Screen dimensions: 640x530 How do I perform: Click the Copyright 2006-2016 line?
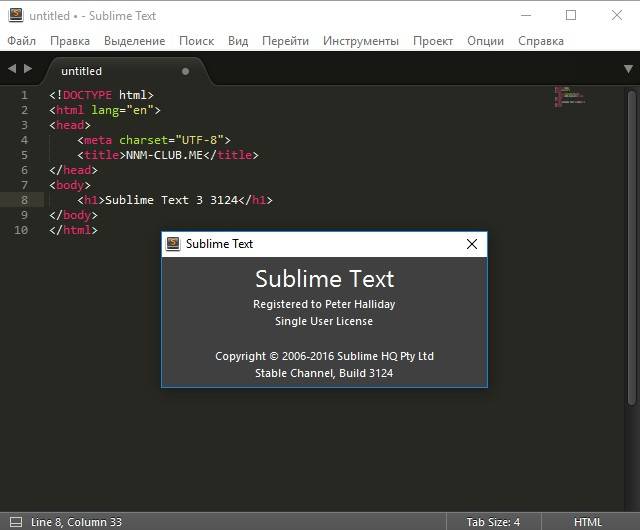pos(324,356)
